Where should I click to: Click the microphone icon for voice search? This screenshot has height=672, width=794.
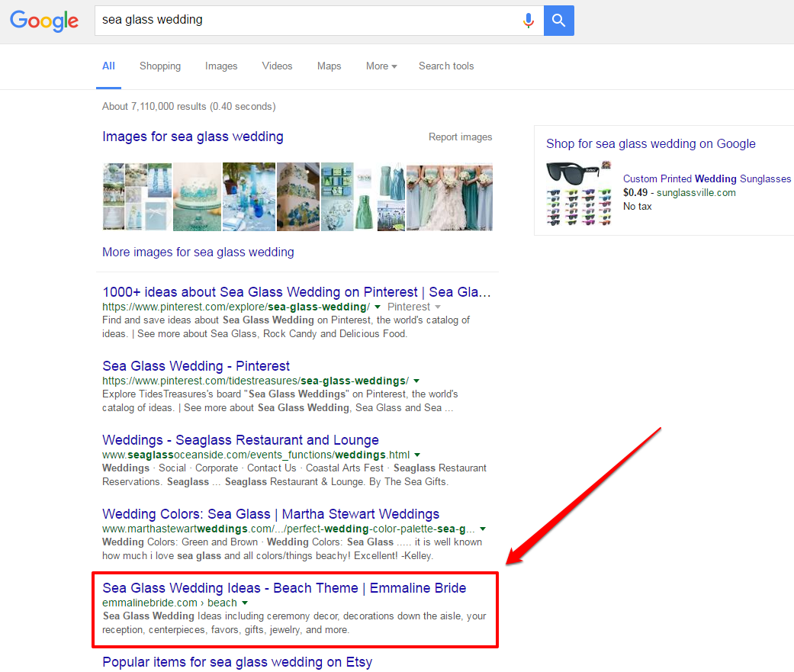click(529, 21)
